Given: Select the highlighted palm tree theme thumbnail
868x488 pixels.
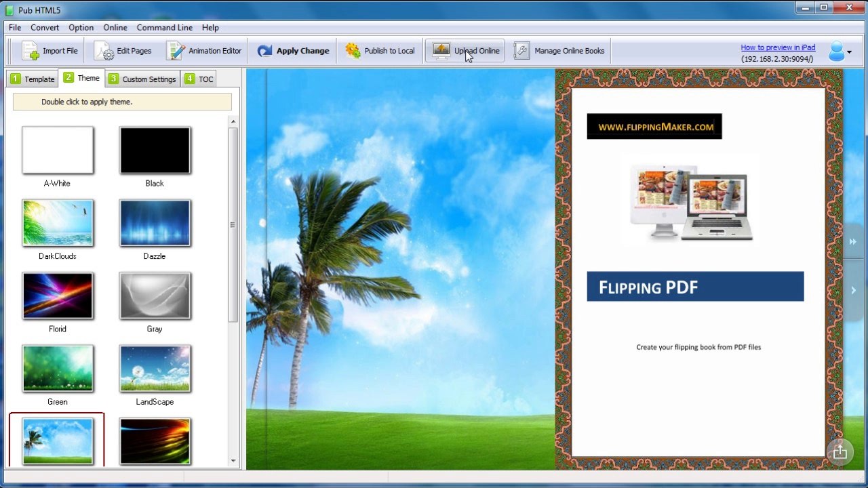Looking at the screenshot, I should [58, 441].
